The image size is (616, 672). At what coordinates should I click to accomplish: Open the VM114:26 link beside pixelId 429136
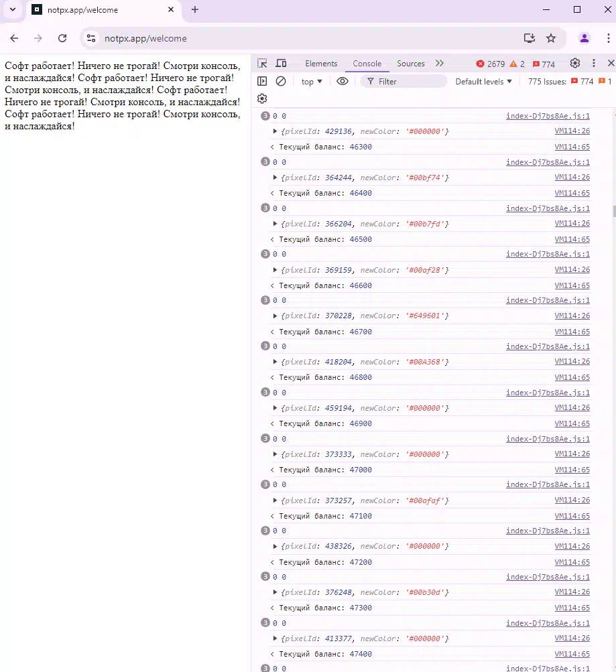pos(572,131)
